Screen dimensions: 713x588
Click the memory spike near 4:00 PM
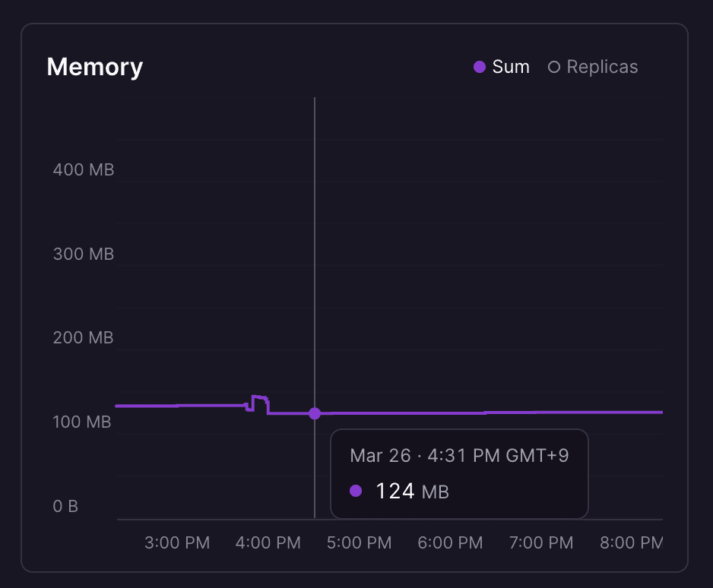click(258, 397)
